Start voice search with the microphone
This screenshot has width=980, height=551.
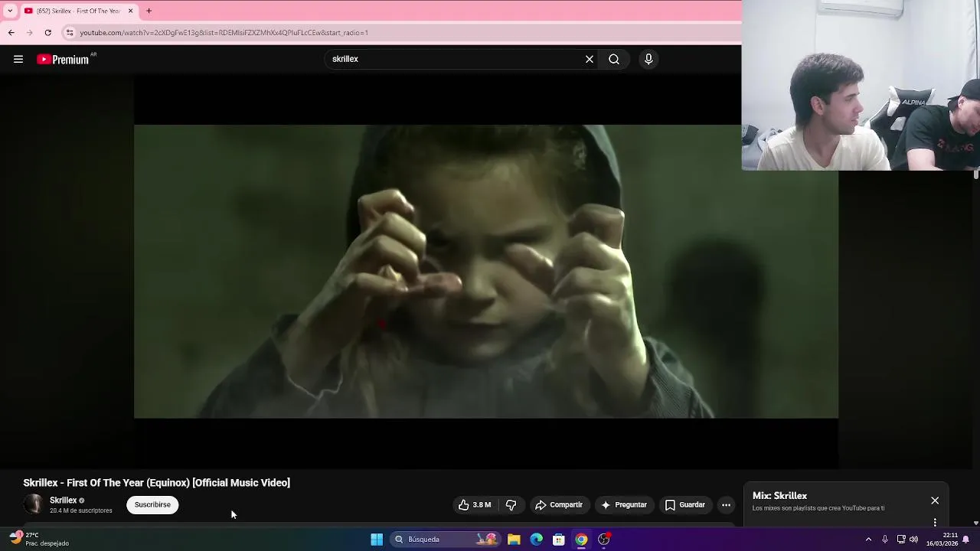pos(648,59)
